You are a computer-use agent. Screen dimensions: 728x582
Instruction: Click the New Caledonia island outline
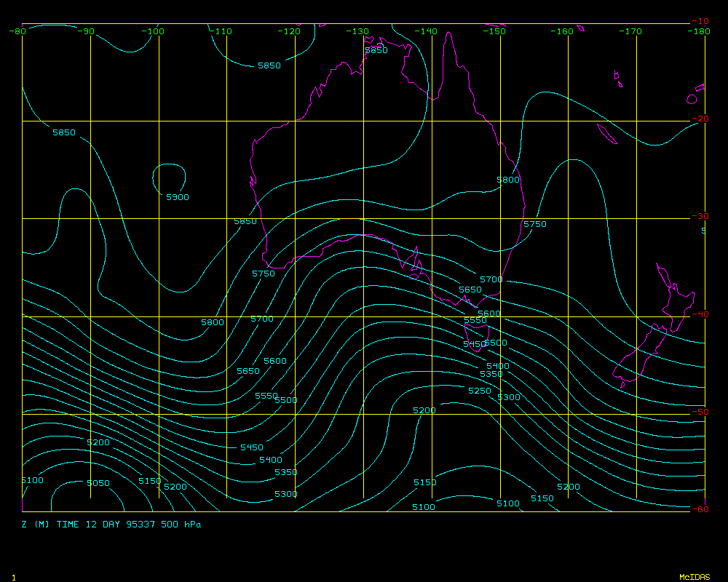pyautogui.click(x=606, y=134)
